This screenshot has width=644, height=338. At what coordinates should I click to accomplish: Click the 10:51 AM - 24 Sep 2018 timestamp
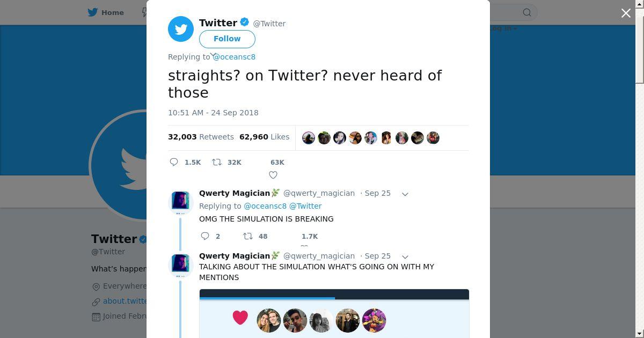point(213,113)
